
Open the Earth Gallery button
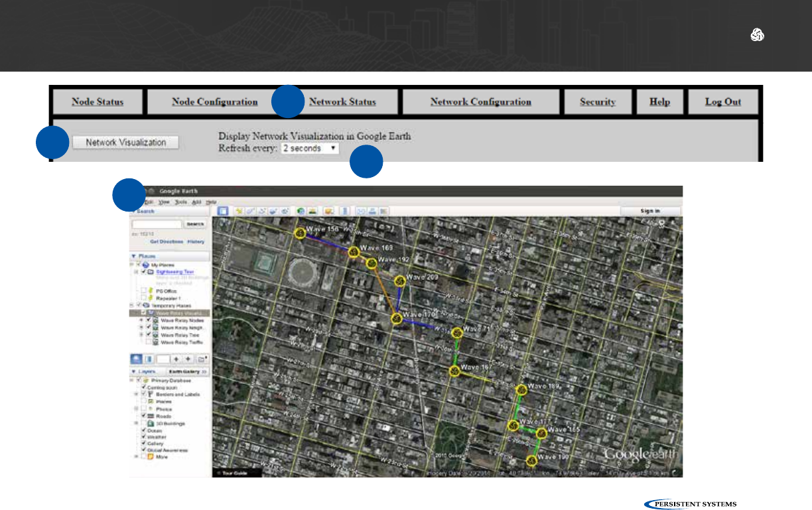[188, 371]
